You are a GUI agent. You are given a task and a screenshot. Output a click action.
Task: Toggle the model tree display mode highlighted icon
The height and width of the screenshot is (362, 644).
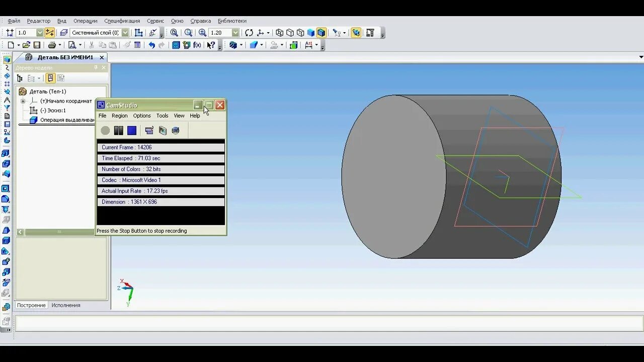[50, 78]
